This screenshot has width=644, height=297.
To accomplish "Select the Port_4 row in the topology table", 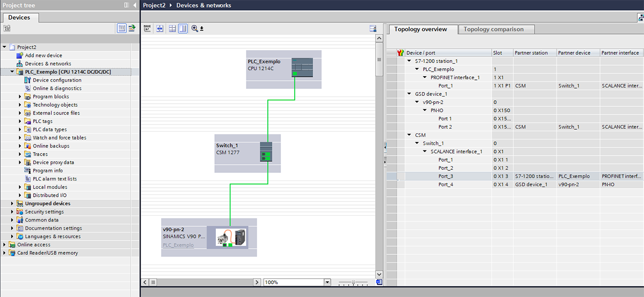I will [514, 185].
